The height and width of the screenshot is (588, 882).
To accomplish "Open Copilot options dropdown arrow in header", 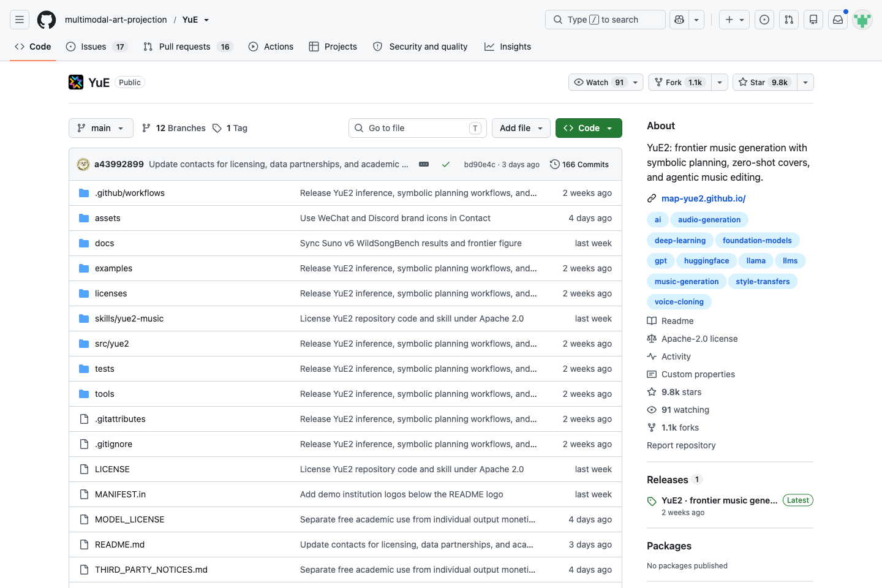I will point(696,20).
